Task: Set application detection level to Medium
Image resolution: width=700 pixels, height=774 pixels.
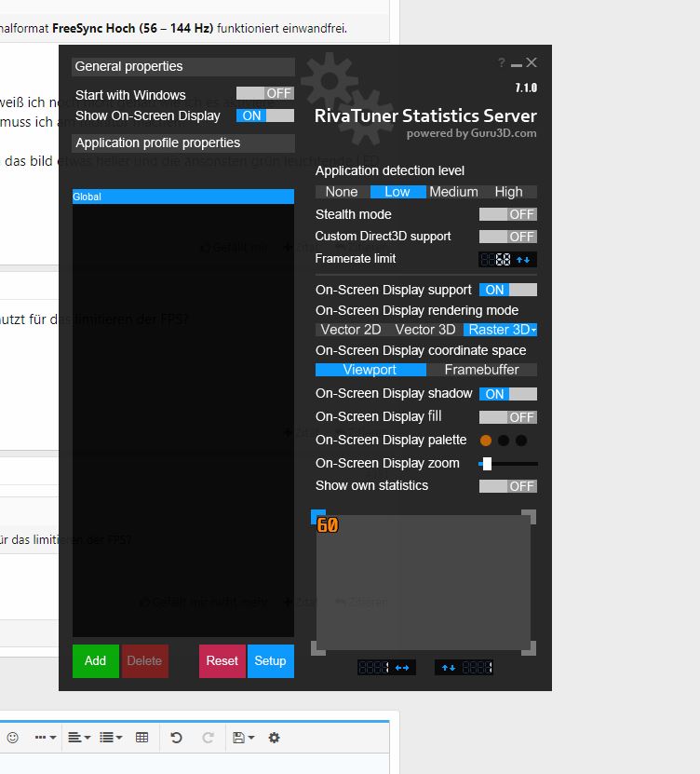Action: click(454, 192)
